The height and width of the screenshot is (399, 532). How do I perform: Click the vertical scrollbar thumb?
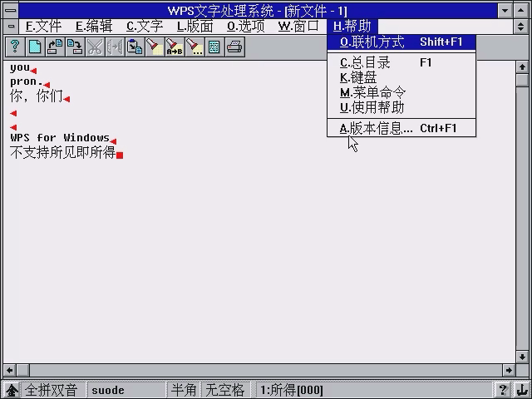[522, 81]
